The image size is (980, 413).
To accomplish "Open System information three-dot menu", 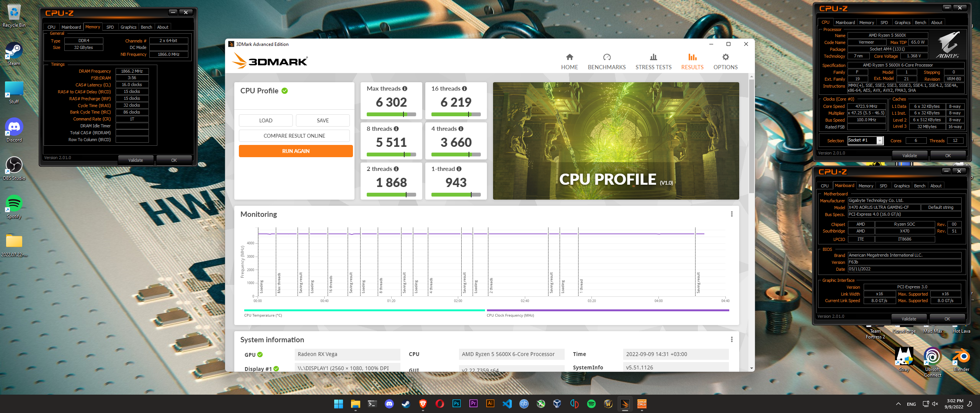I will (x=732, y=340).
